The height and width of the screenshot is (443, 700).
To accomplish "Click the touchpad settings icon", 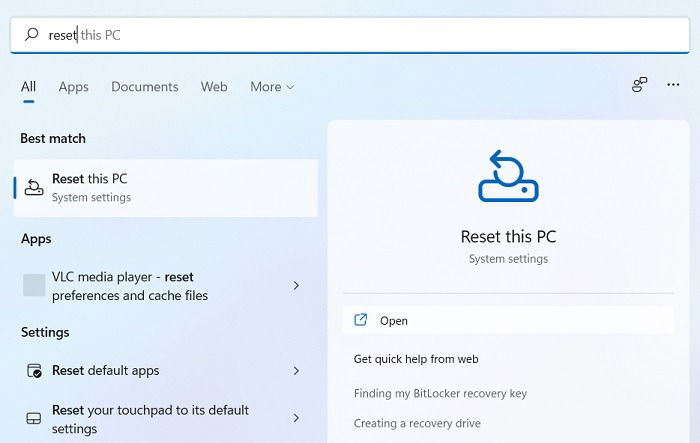I will point(34,418).
